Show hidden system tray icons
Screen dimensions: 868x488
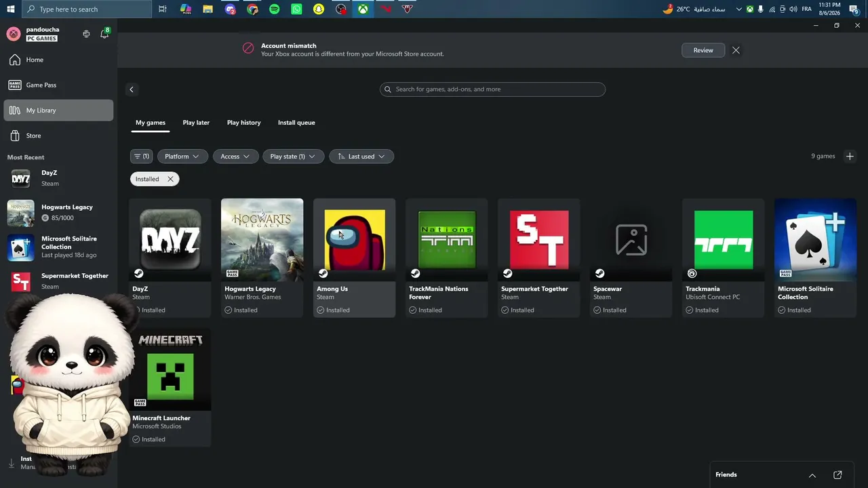[739, 9]
